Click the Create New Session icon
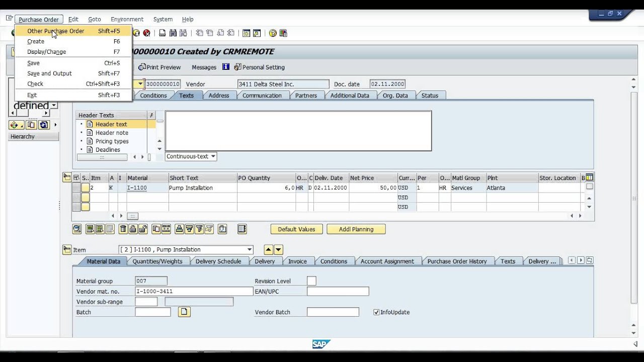This screenshot has height=362, width=644. click(x=247, y=33)
